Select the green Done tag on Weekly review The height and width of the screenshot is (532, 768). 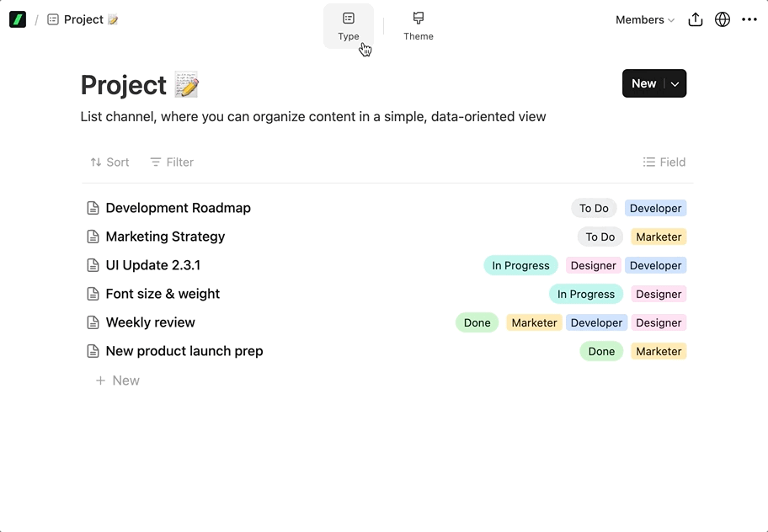pyautogui.click(x=477, y=322)
